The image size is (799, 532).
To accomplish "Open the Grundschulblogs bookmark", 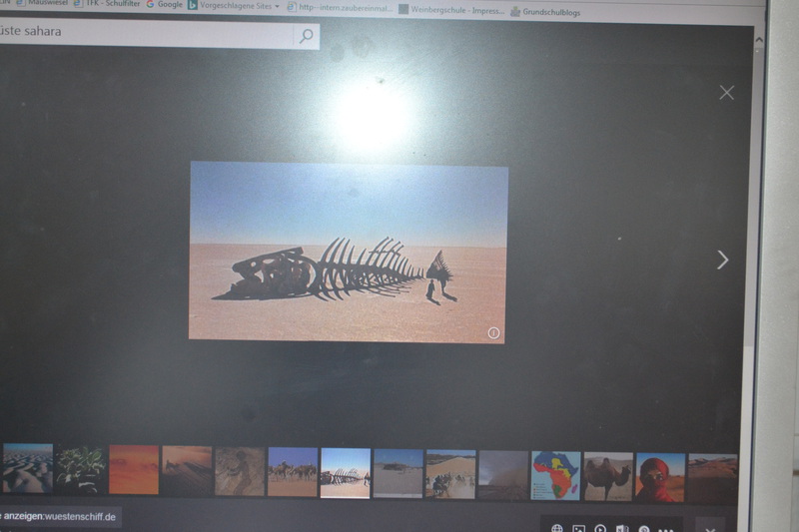I will pos(545,12).
